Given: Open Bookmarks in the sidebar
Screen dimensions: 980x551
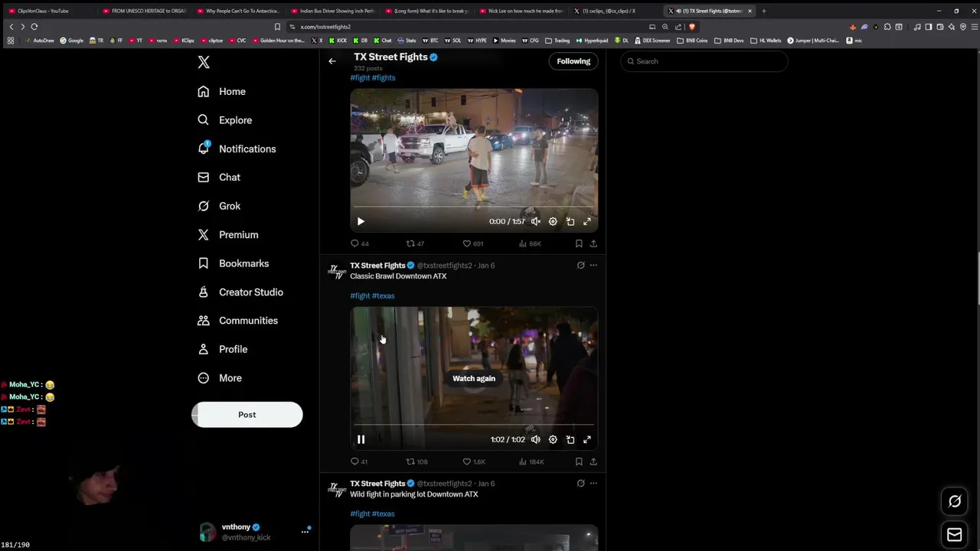Looking at the screenshot, I should pyautogui.click(x=233, y=263).
